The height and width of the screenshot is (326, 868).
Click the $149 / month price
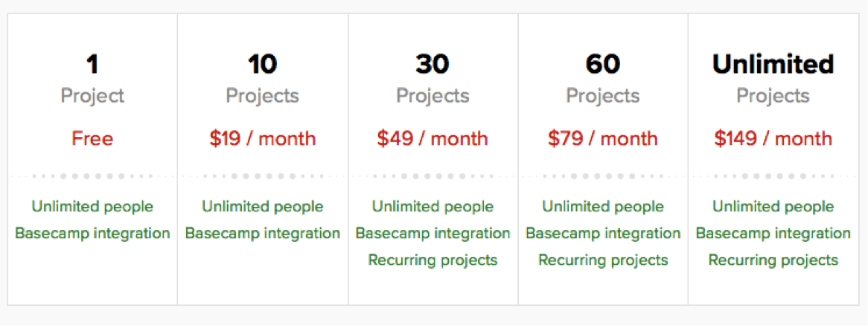coord(773,138)
